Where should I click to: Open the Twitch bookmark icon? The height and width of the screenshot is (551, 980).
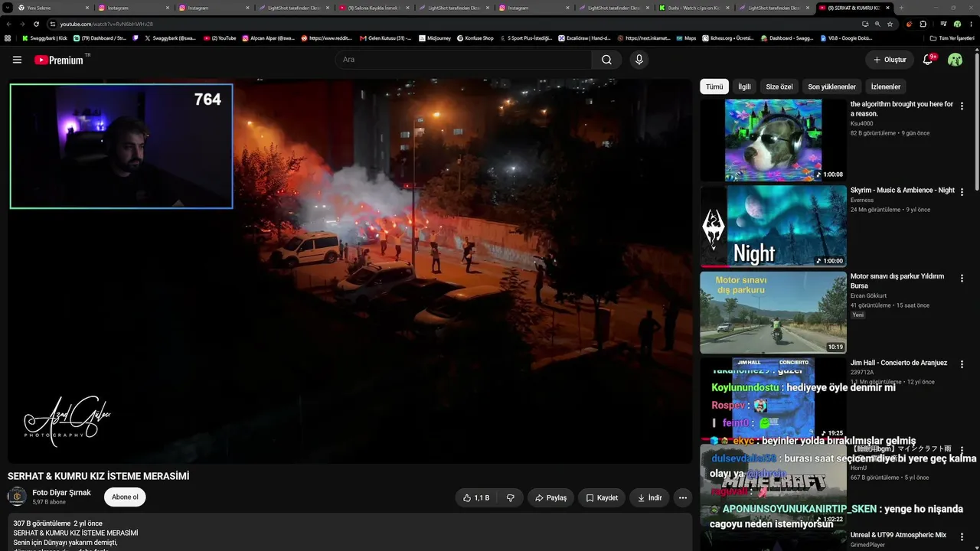[x=136, y=37]
